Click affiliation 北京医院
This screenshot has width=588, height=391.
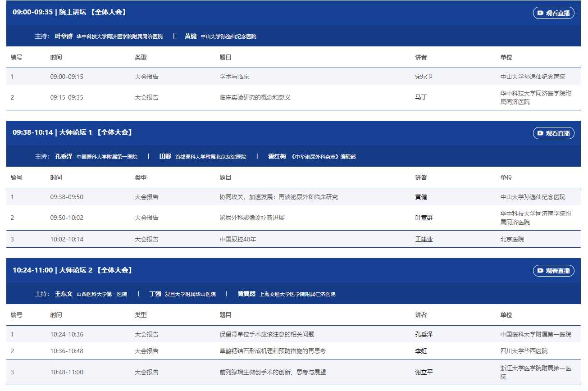pos(512,239)
